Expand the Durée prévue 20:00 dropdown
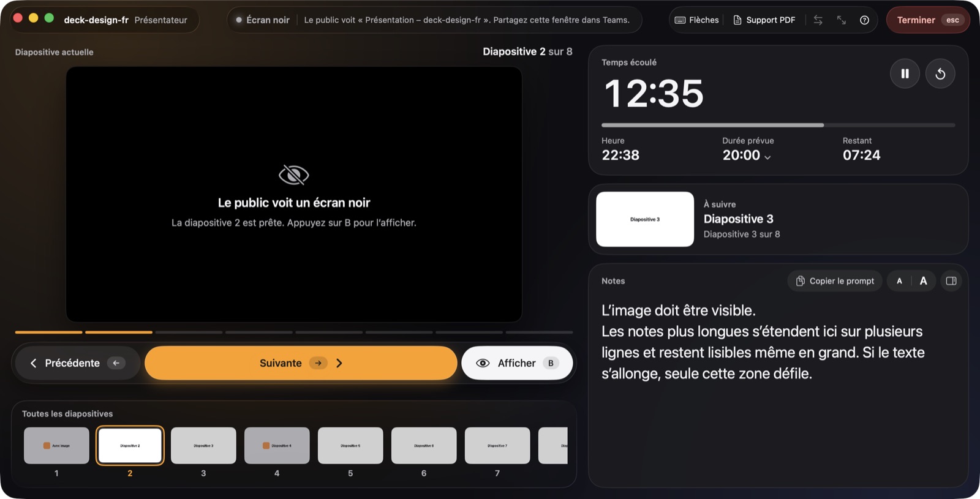980x499 pixels. (747, 156)
